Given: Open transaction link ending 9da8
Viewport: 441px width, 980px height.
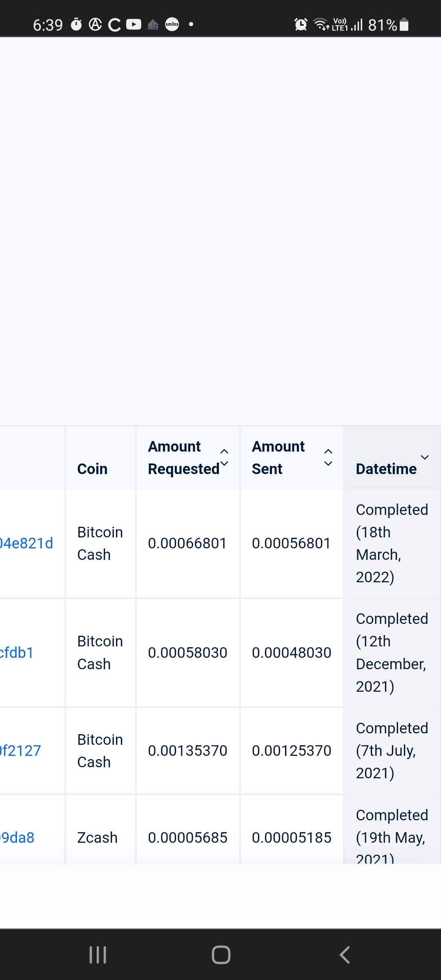Looking at the screenshot, I should pyautogui.click(x=17, y=837).
